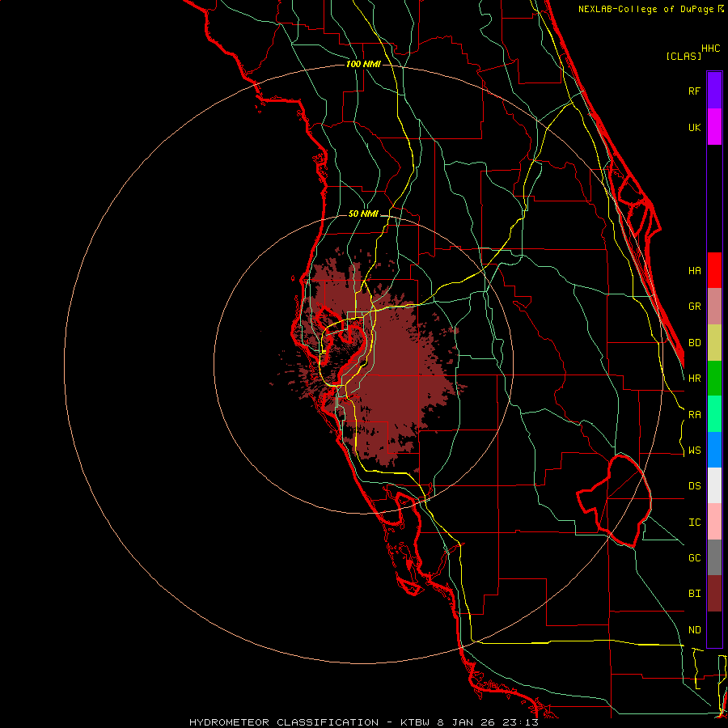The height and width of the screenshot is (728, 728).
Task: Click the "HHC" product label
Action: pyautogui.click(x=711, y=49)
